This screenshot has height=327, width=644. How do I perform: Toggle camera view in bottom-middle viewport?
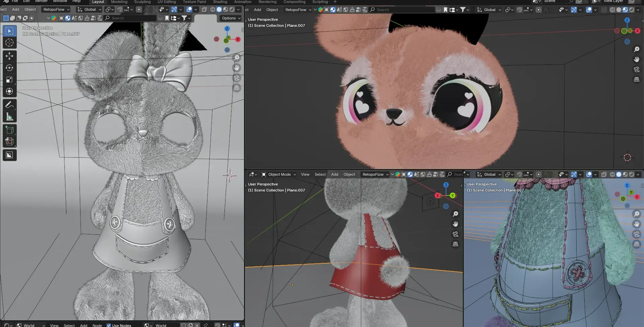tap(455, 234)
